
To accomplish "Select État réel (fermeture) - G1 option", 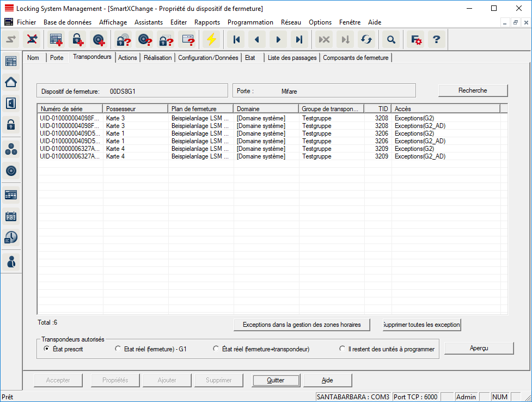I will pos(118,349).
